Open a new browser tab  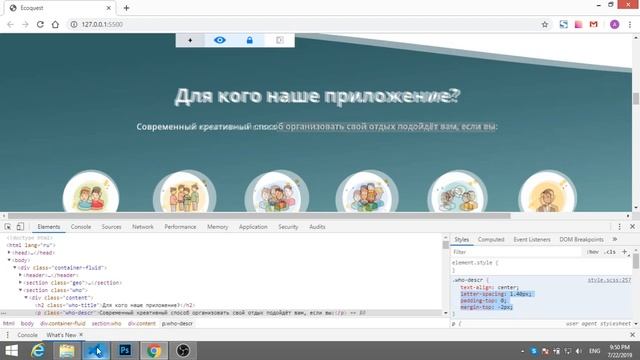(126, 8)
